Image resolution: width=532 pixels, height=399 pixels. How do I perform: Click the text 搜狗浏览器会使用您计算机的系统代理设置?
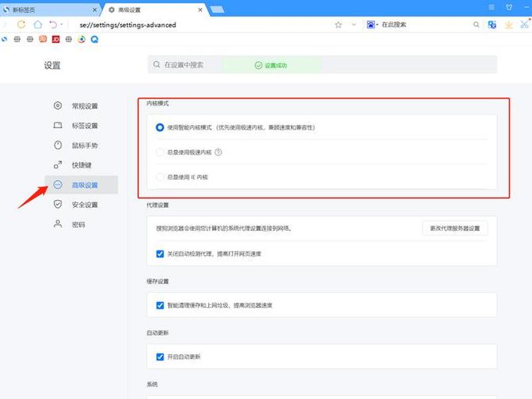click(224, 228)
